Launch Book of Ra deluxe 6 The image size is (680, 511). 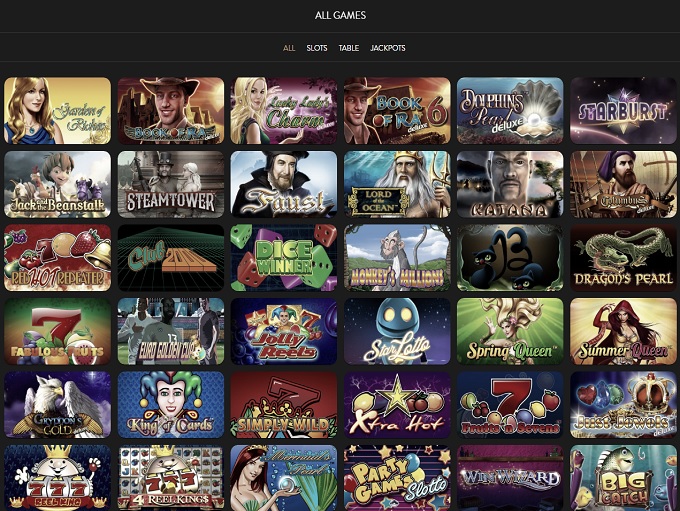click(397, 111)
